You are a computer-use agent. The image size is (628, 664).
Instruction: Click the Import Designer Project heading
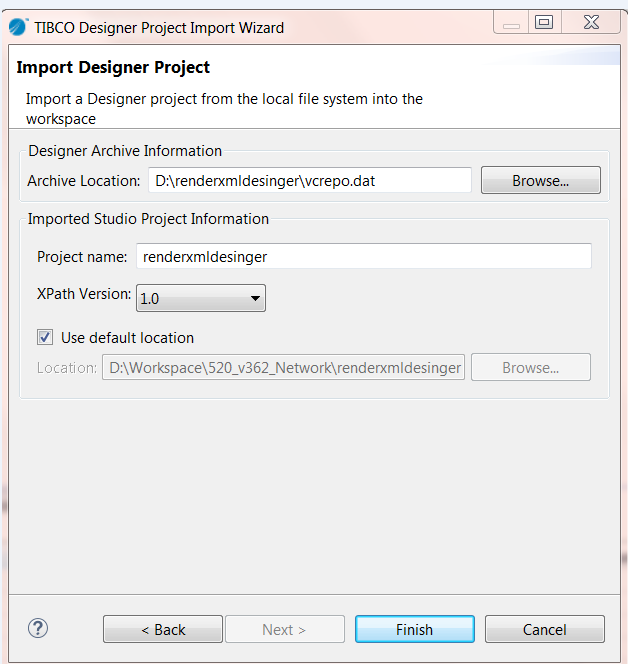point(114,68)
